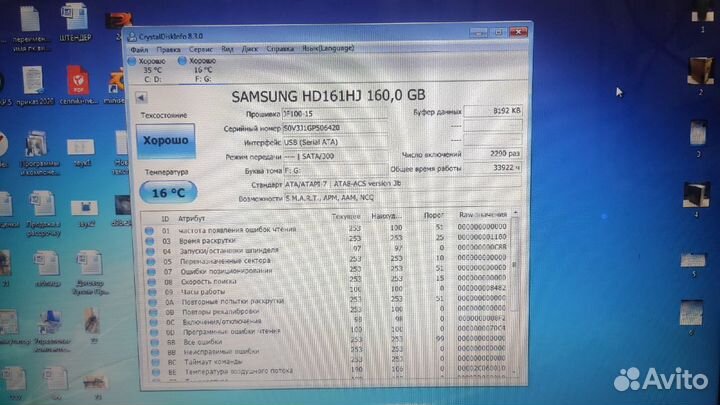The image size is (720, 405).
Task: Click the SMART list scroll up arrow
Action: pos(515,214)
